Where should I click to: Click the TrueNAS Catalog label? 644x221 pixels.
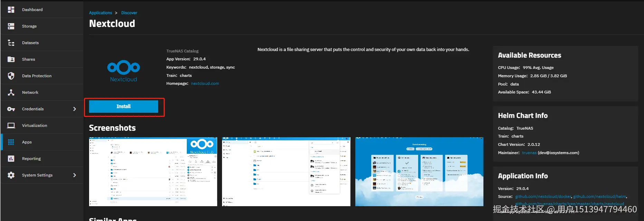(x=182, y=51)
